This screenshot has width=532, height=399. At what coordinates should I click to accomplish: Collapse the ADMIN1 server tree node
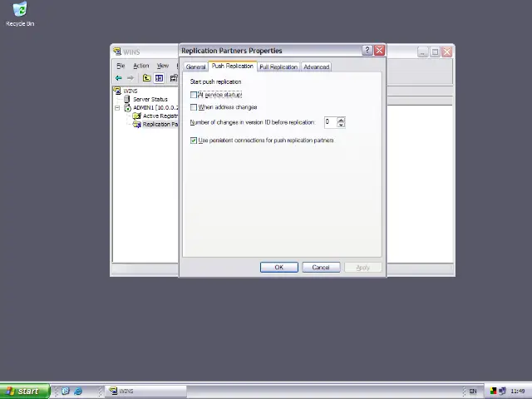click(118, 107)
